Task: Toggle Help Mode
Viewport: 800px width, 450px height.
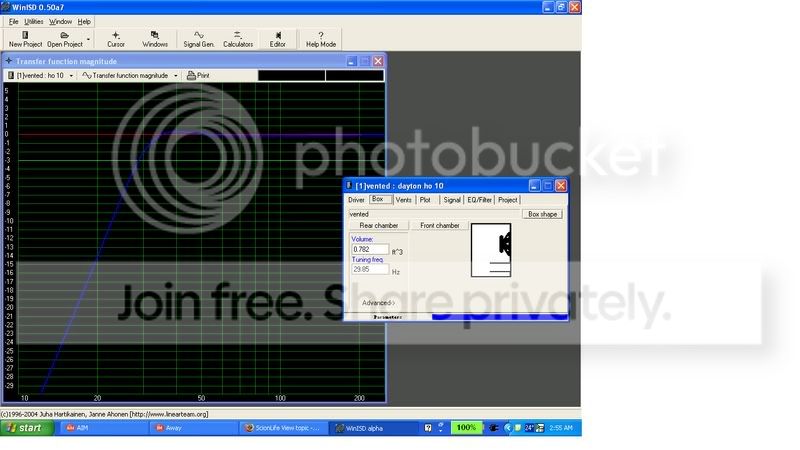Action: click(320, 38)
